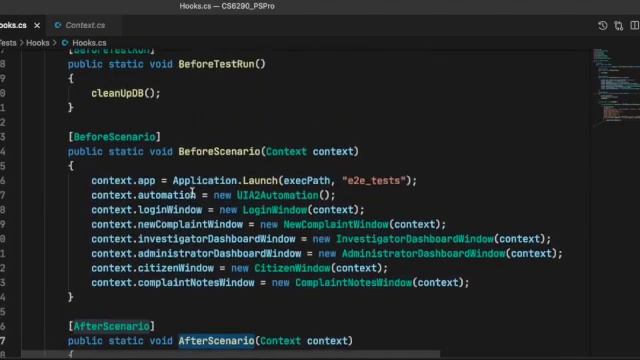Click the BeforeScenario method name
Image resolution: width=640 pixels, height=360 pixels.
tap(219, 151)
